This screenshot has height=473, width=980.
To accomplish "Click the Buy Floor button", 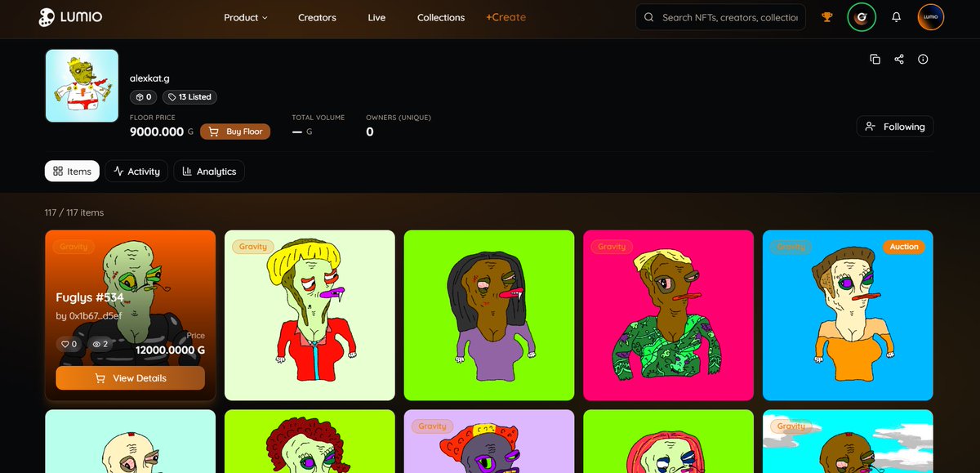I will (235, 132).
